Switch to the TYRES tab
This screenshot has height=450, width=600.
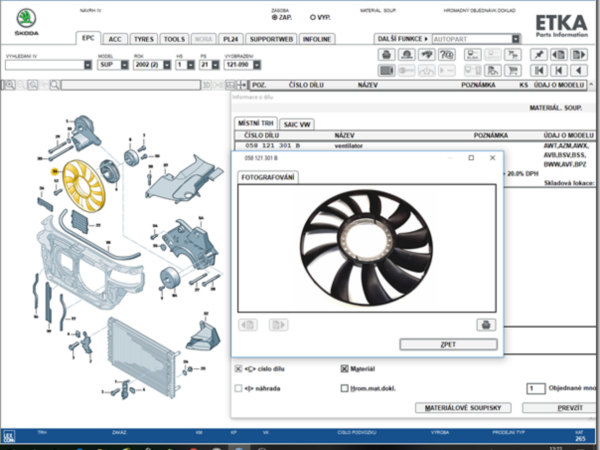point(144,38)
